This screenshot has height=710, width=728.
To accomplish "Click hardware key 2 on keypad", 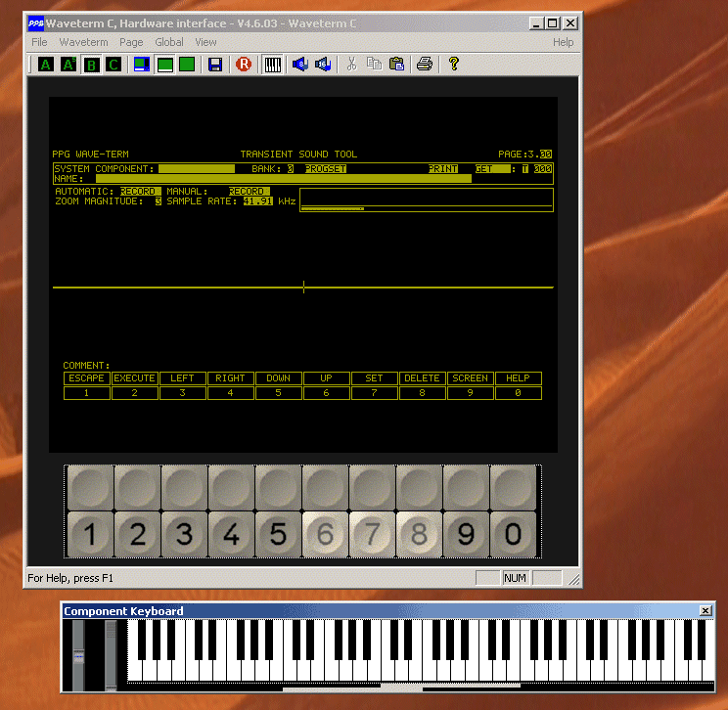I will click(137, 534).
